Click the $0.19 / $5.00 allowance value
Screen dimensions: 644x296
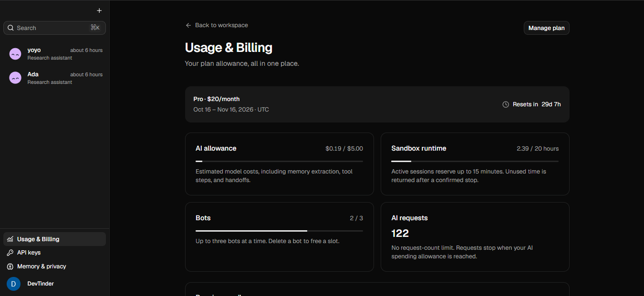point(344,149)
